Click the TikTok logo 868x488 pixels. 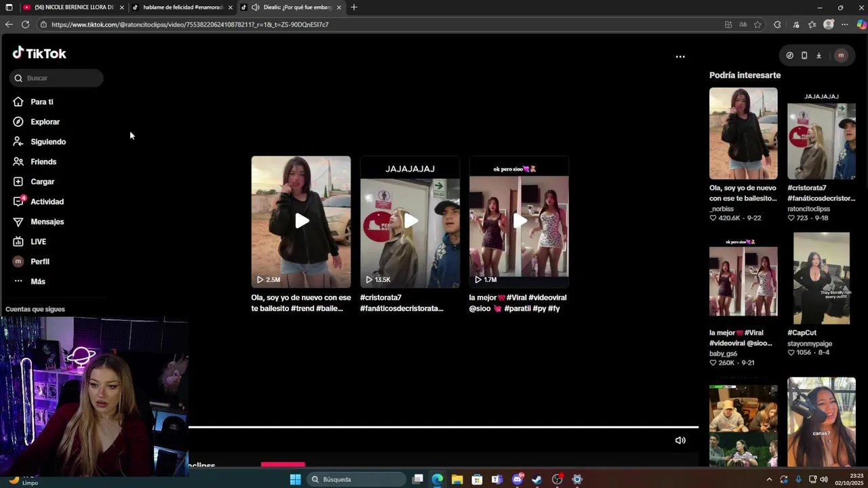coord(39,54)
